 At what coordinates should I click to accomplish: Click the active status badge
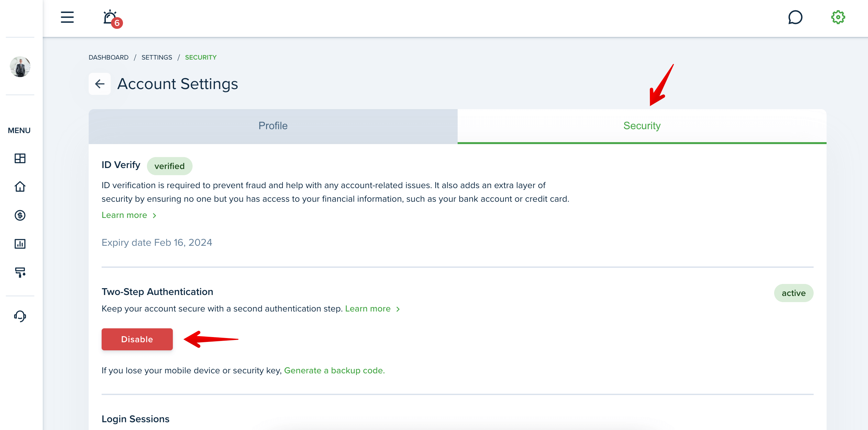click(x=793, y=293)
